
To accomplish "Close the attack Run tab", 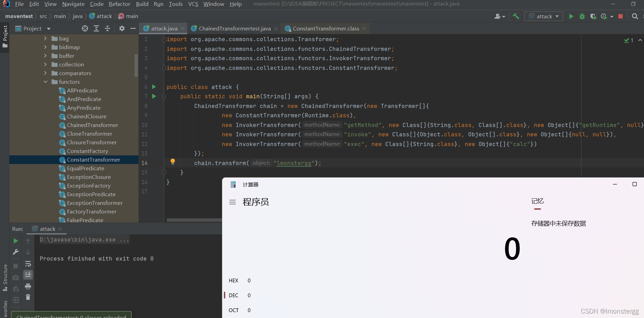I will click(60, 229).
